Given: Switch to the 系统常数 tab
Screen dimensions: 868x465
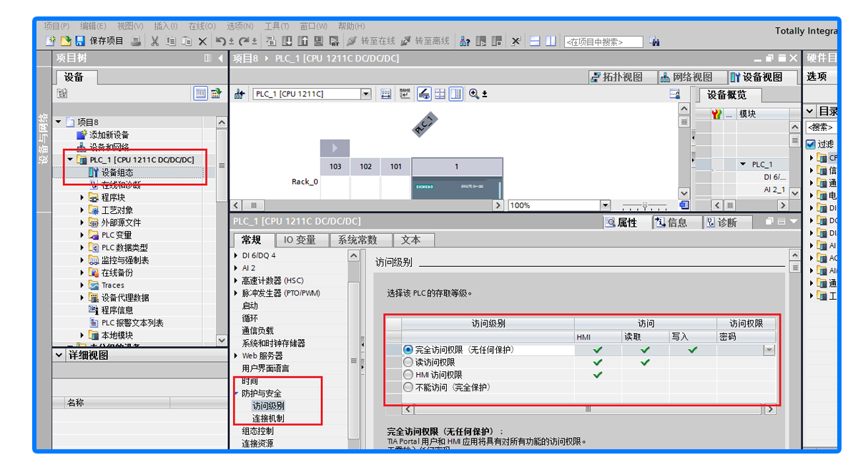Looking at the screenshot, I should (357, 240).
